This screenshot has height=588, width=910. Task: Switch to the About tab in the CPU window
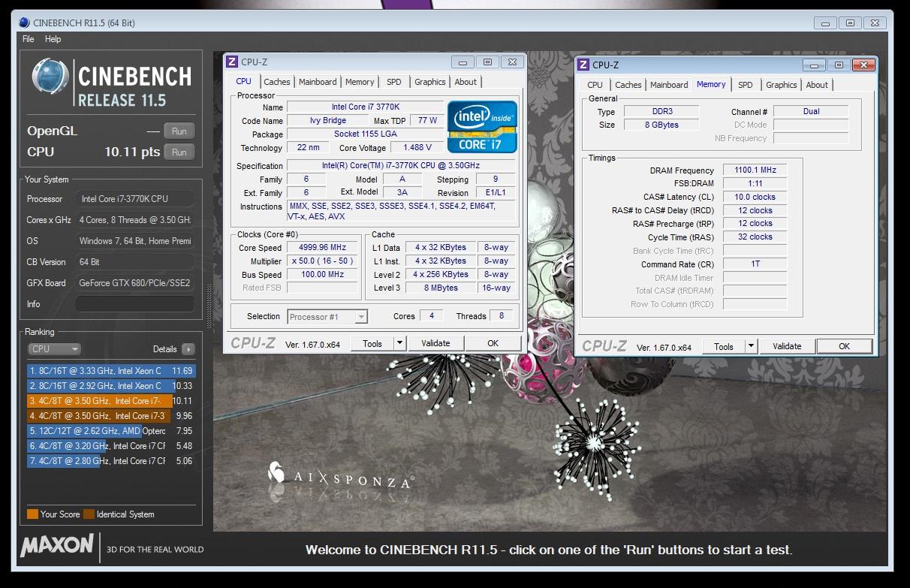coord(466,82)
